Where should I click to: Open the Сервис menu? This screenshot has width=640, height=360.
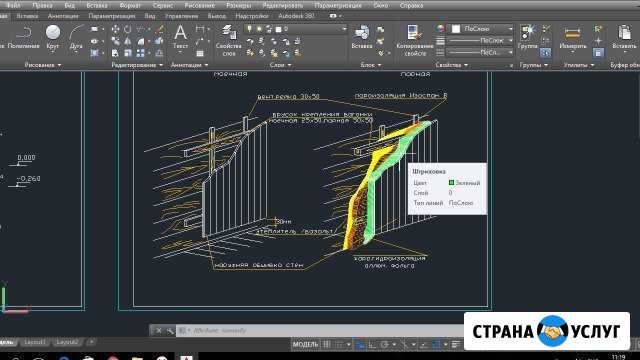click(162, 5)
